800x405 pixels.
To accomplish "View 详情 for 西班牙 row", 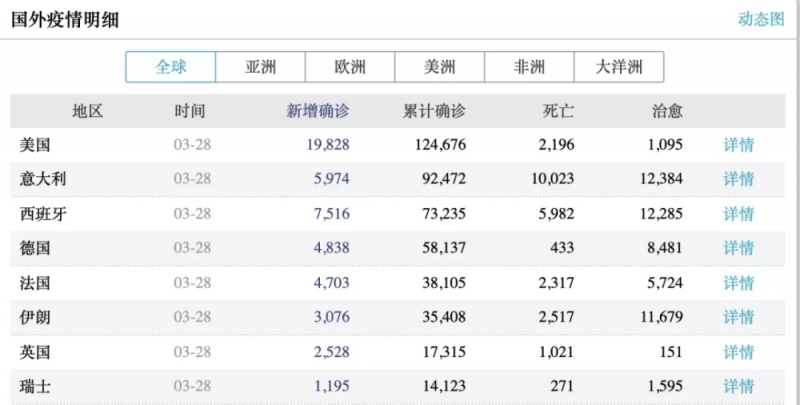I will [x=739, y=214].
